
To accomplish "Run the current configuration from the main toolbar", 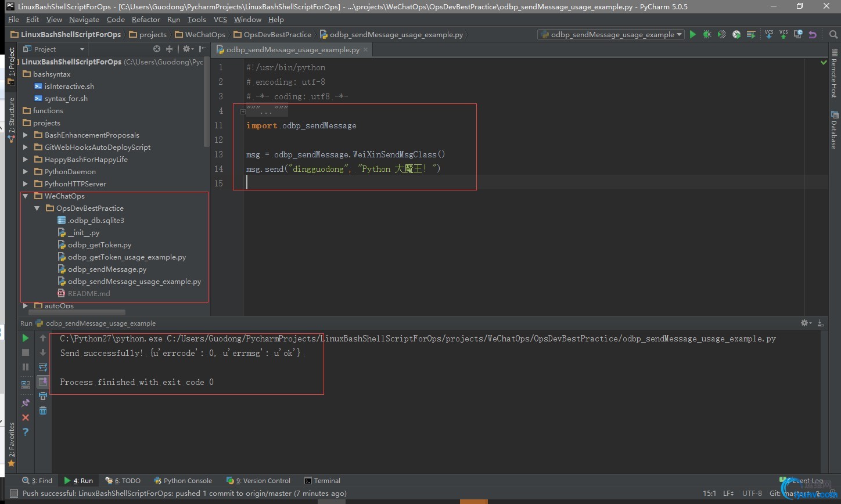I will point(692,35).
